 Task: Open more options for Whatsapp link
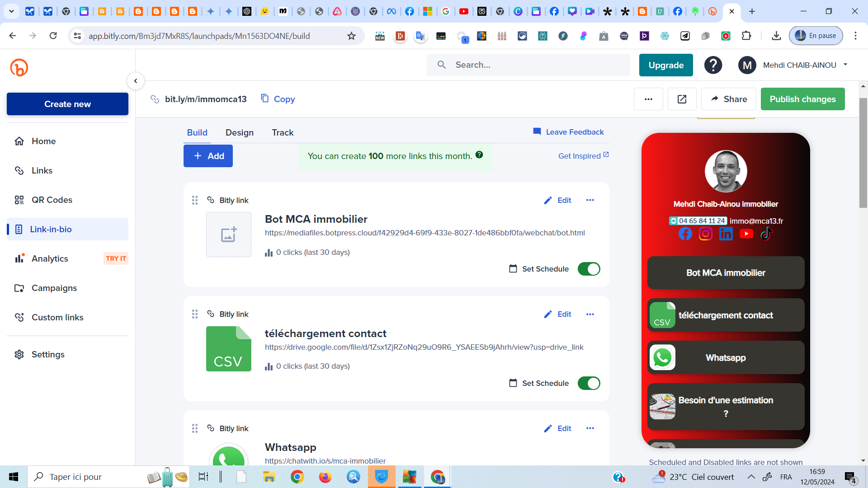590,428
